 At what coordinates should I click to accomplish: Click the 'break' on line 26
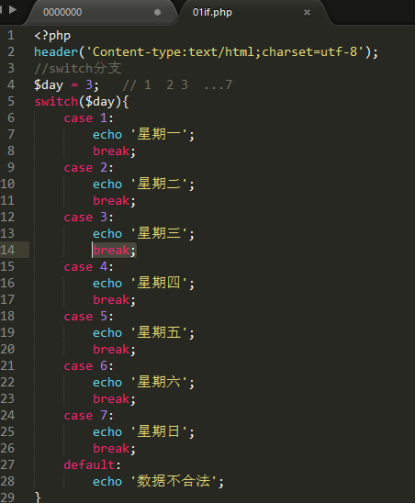[111, 448]
